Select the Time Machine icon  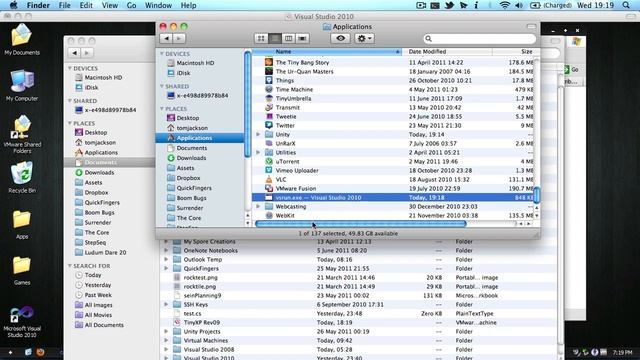[269, 89]
